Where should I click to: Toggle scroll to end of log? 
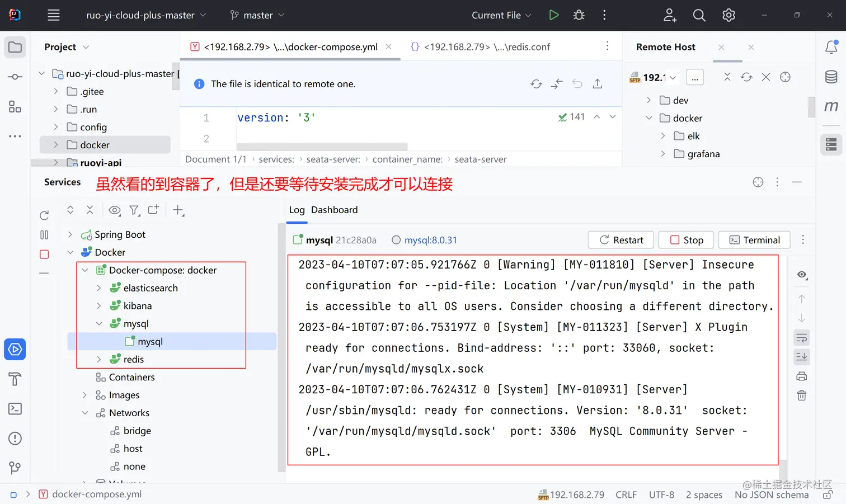click(802, 356)
